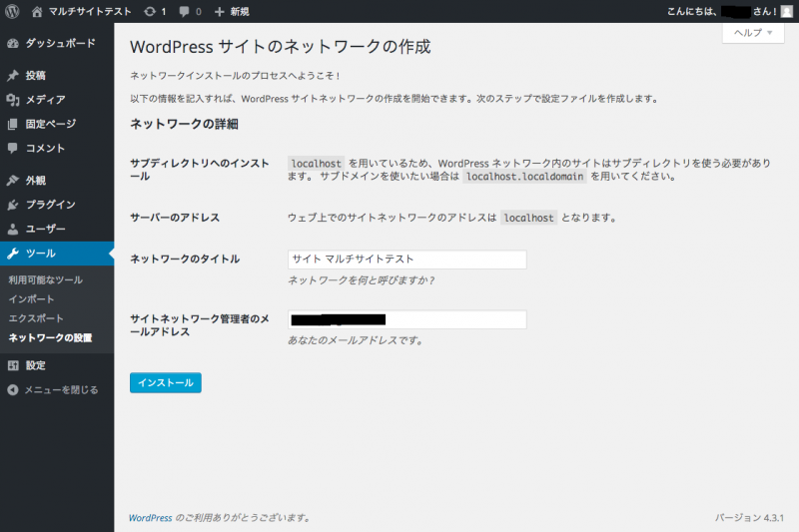
Task: Open the updates icon showing 1
Action: coord(149,11)
